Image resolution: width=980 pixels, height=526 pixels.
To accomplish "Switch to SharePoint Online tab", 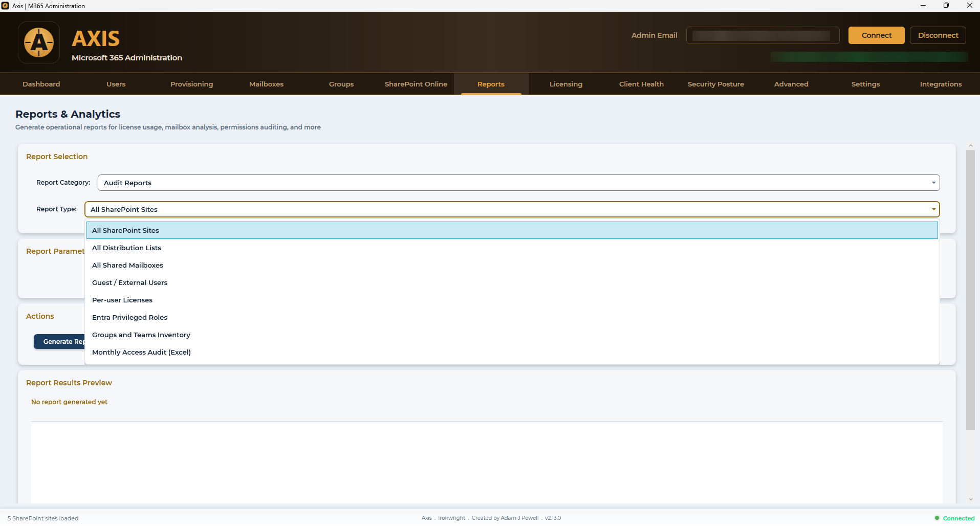I will [416, 84].
